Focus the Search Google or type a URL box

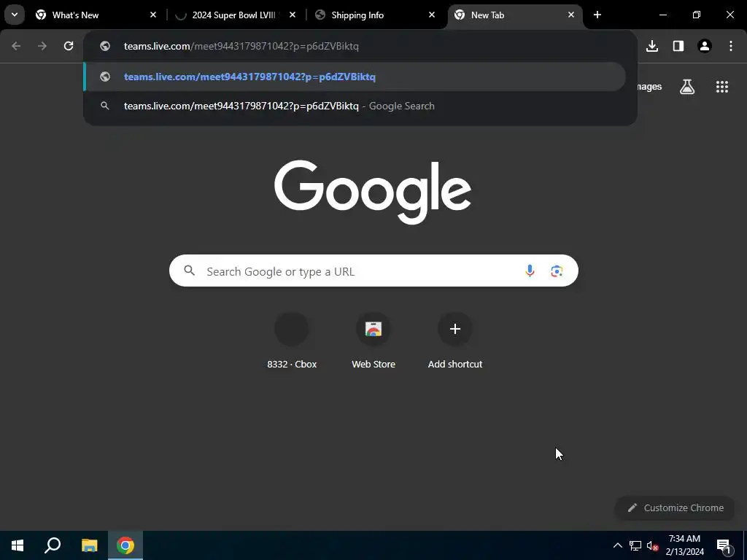pyautogui.click(x=373, y=271)
